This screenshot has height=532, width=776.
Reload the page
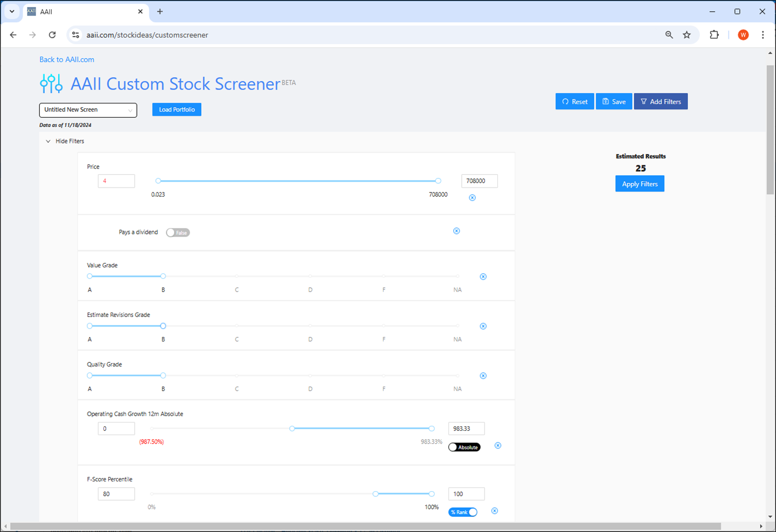pos(52,35)
